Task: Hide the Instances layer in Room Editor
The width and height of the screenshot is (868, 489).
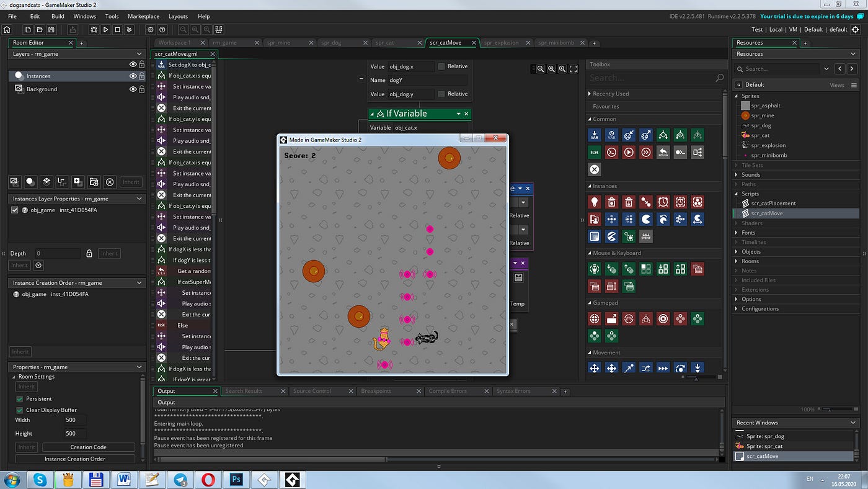Action: coord(132,75)
